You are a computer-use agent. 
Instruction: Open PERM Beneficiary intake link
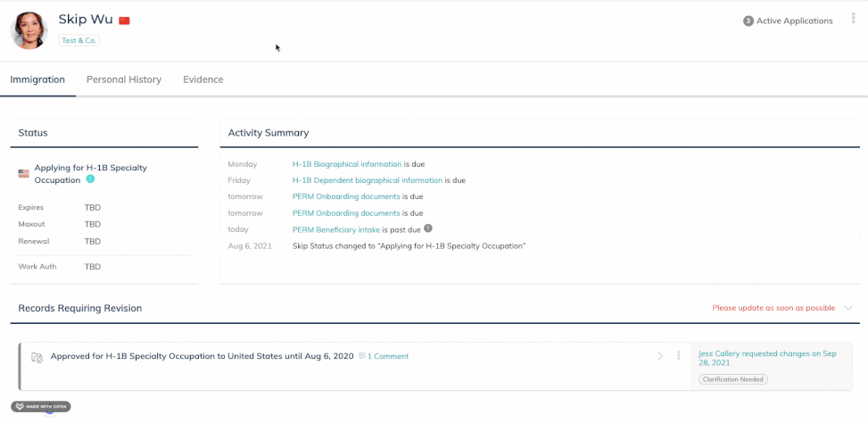coord(335,229)
